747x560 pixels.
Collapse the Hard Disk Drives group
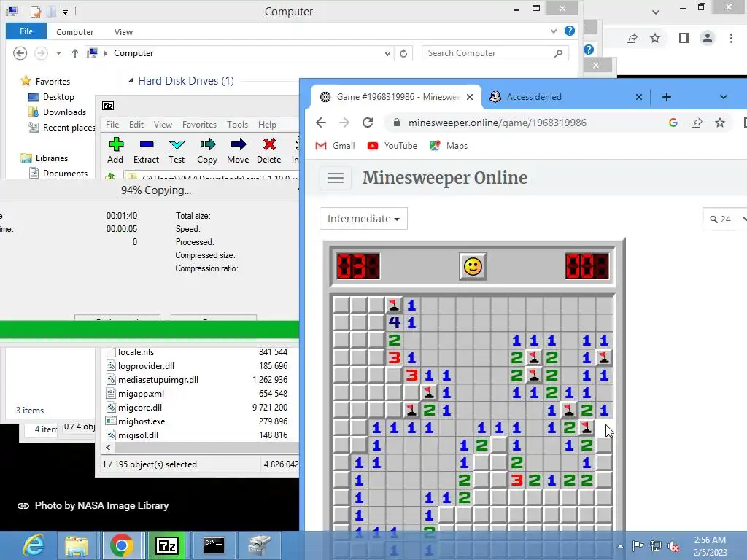pyautogui.click(x=131, y=81)
